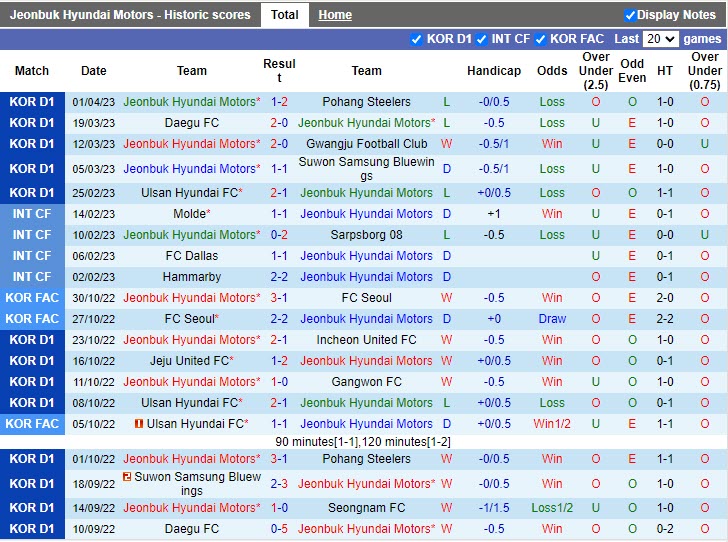This screenshot has height=542, width=728.
Task: Click the HT column header
Action: coord(665,71)
